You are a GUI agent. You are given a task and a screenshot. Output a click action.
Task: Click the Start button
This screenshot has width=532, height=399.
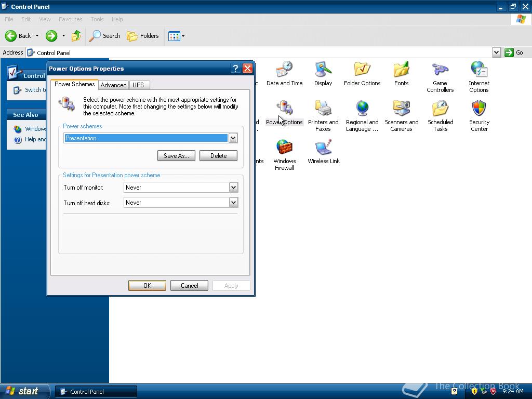(24, 391)
